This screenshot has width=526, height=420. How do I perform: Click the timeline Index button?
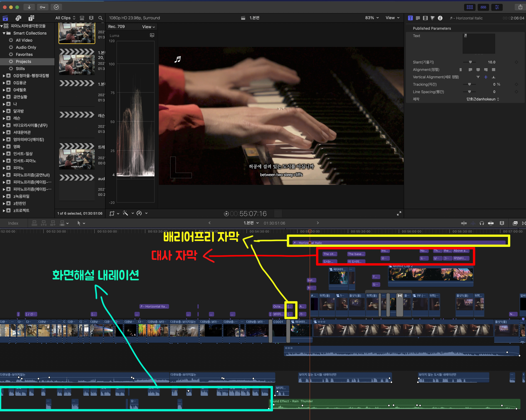click(13, 223)
